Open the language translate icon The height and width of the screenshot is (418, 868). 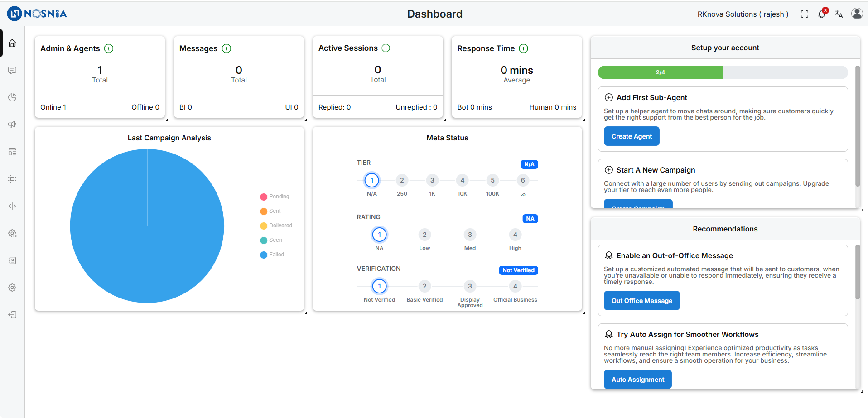coord(839,14)
